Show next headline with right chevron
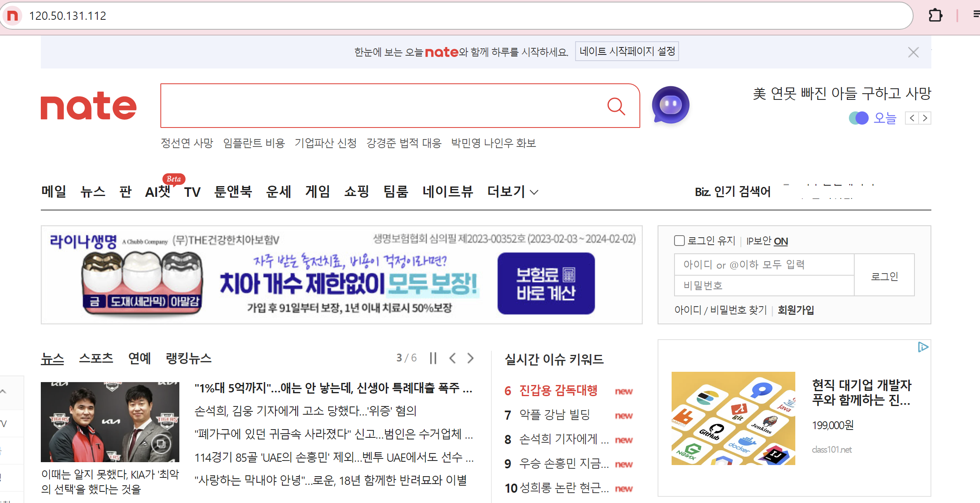Screen dimensions: 980x503 tap(925, 118)
